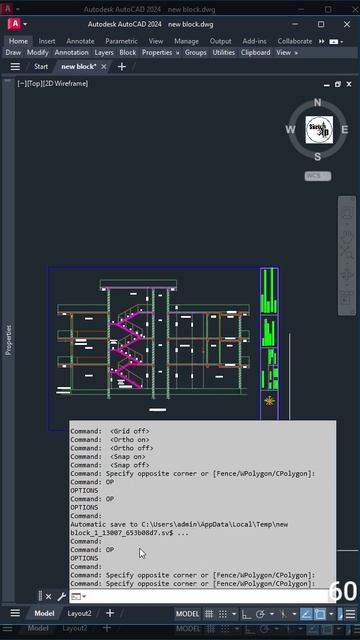360x640 pixels.
Task: Open the [−] viewport controls menu
Action: [21, 84]
